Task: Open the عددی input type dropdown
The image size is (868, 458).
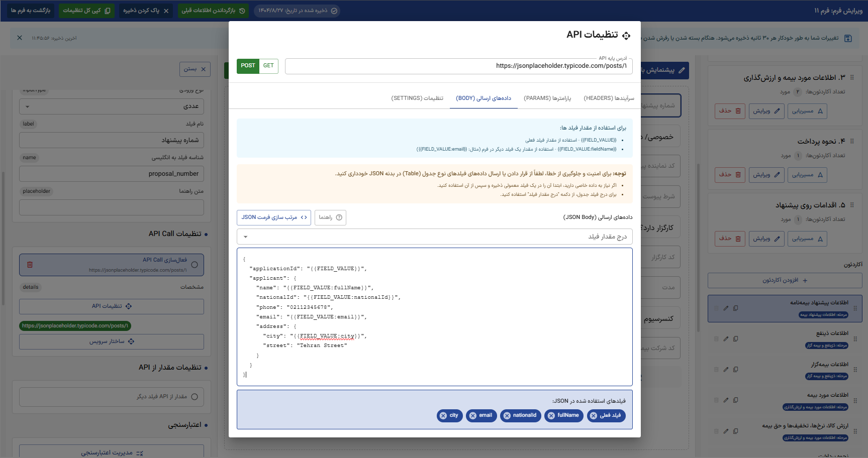Action: [111, 106]
